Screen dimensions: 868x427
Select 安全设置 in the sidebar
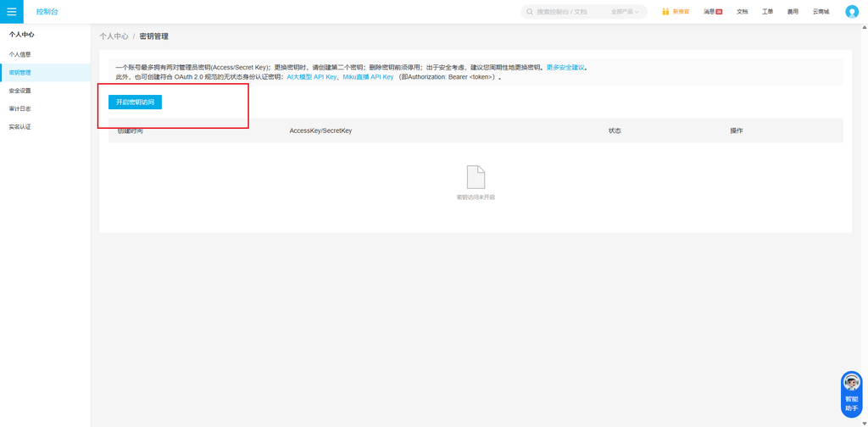pos(45,91)
